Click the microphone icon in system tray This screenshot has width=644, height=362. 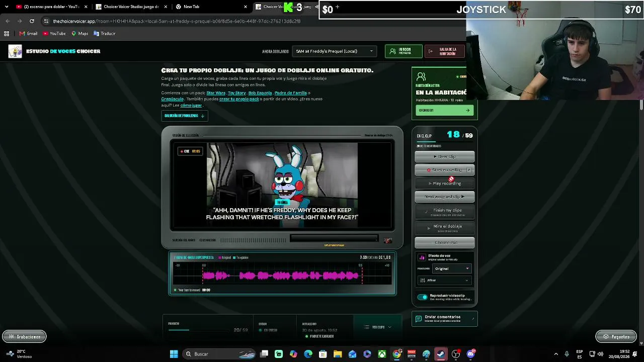click(x=567, y=354)
